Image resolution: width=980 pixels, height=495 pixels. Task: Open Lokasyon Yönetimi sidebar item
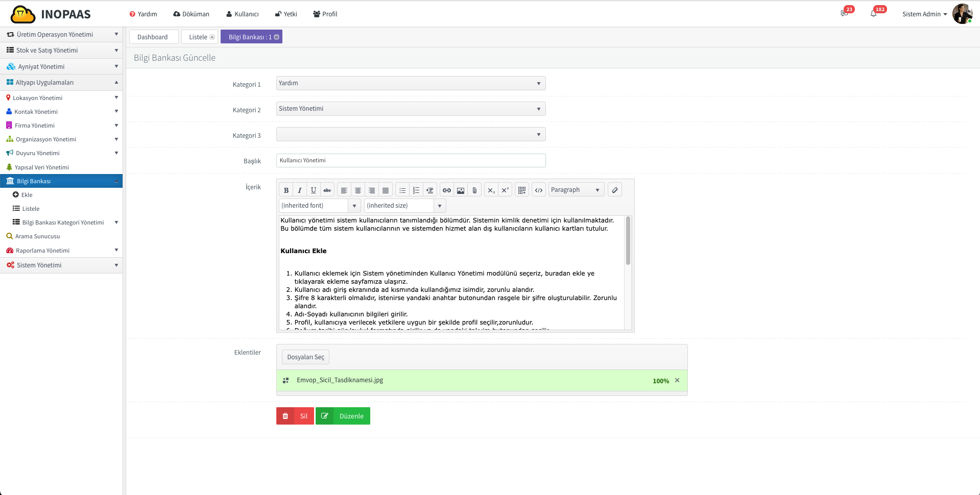61,98
